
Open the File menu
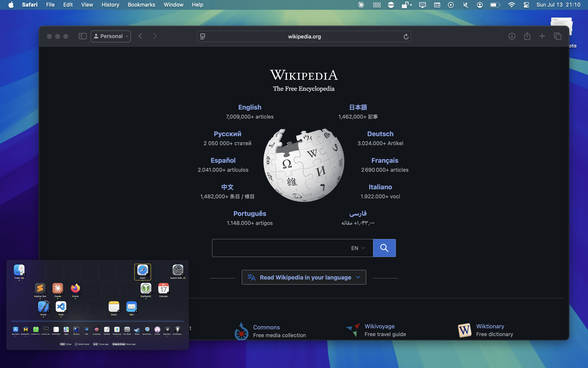pos(50,5)
